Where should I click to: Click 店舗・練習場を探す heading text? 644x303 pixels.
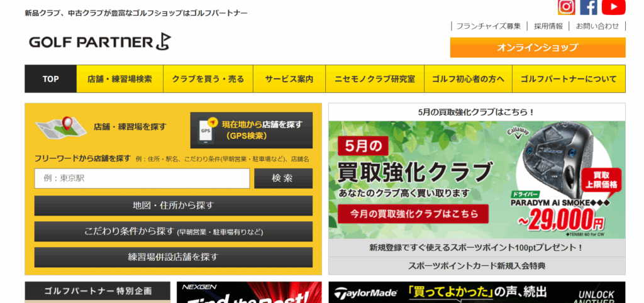click(130, 127)
